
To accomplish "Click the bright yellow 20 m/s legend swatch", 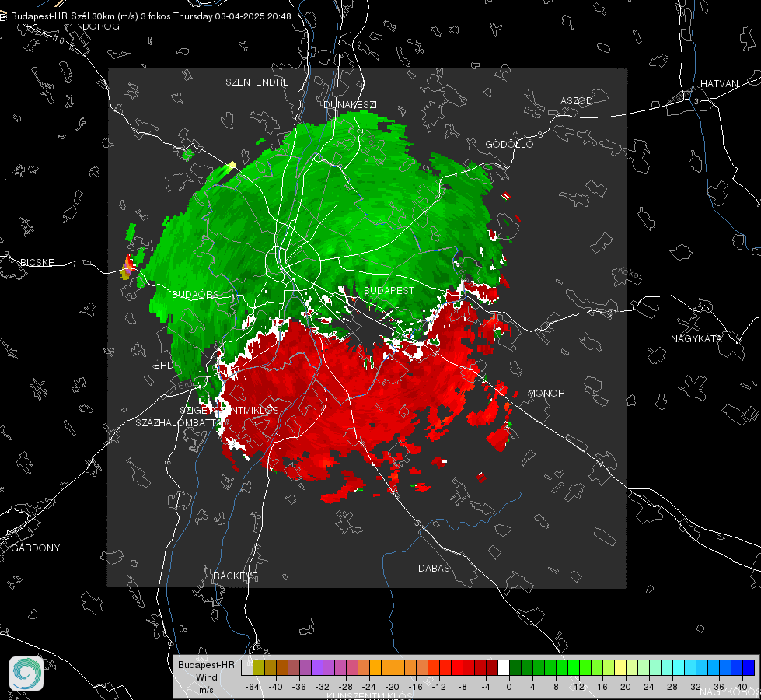I will pyautogui.click(x=620, y=667).
